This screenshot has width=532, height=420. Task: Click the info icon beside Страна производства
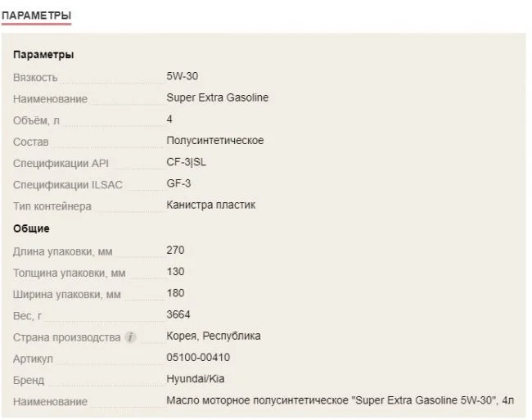tap(131, 337)
